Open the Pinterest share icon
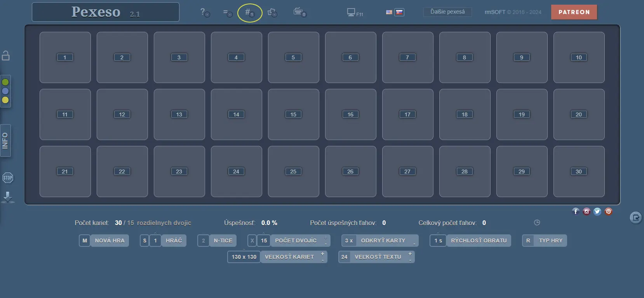644x298 pixels. click(608, 211)
